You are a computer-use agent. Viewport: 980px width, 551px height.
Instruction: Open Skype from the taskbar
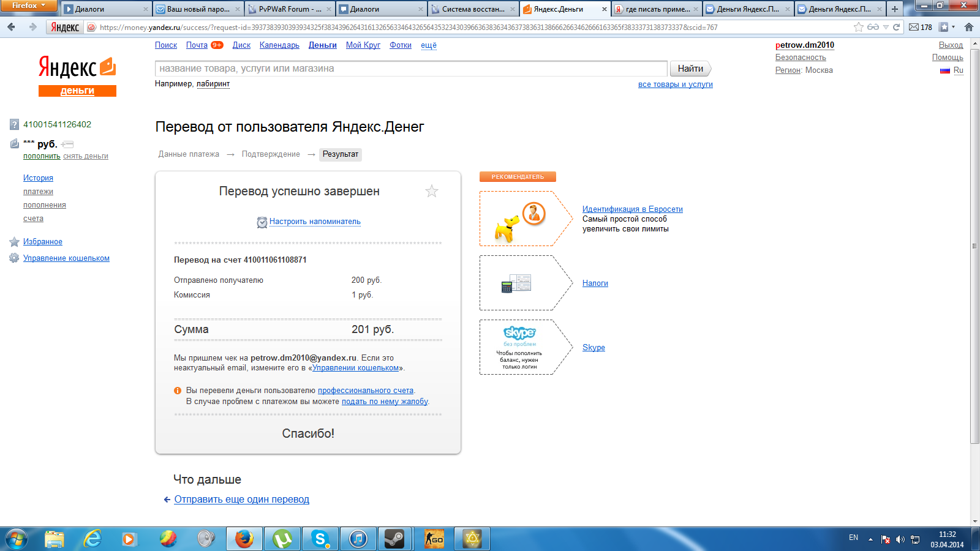tap(320, 539)
